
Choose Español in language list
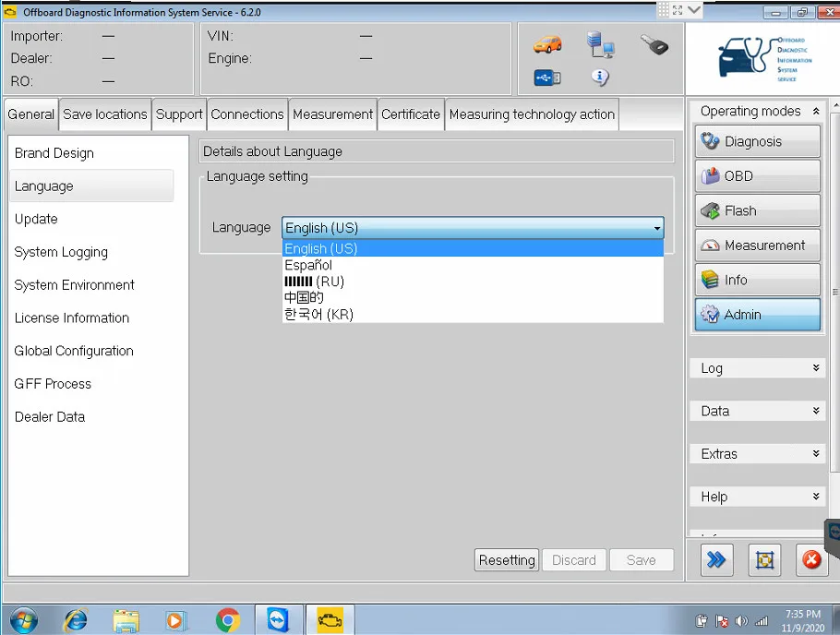pos(473,265)
